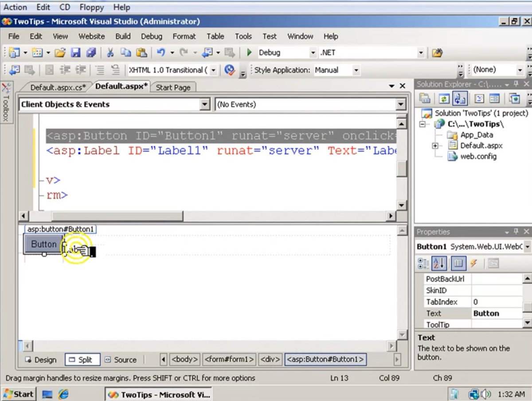Click the Undo arrow icon
The image size is (532, 401).
click(160, 52)
